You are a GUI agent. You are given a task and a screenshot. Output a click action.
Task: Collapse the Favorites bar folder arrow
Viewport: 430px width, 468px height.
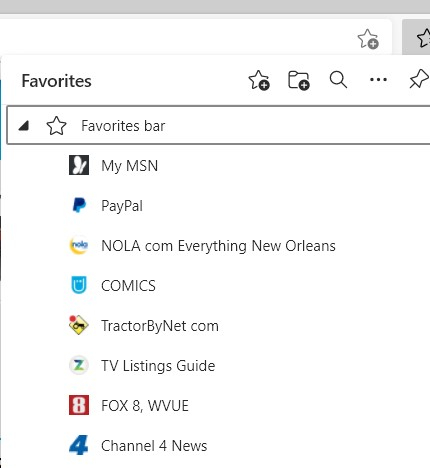click(24, 126)
